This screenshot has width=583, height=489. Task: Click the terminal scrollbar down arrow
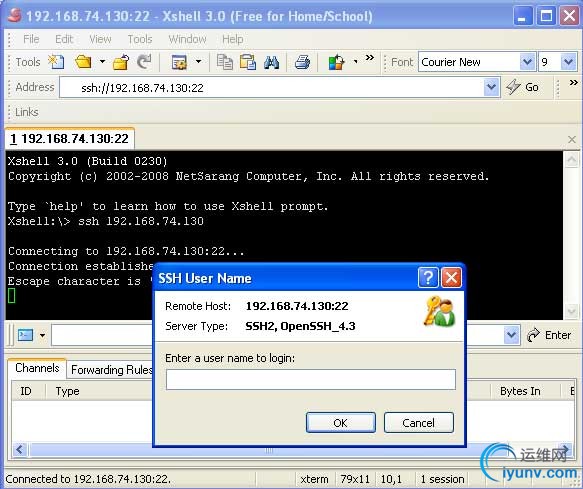[x=571, y=311]
